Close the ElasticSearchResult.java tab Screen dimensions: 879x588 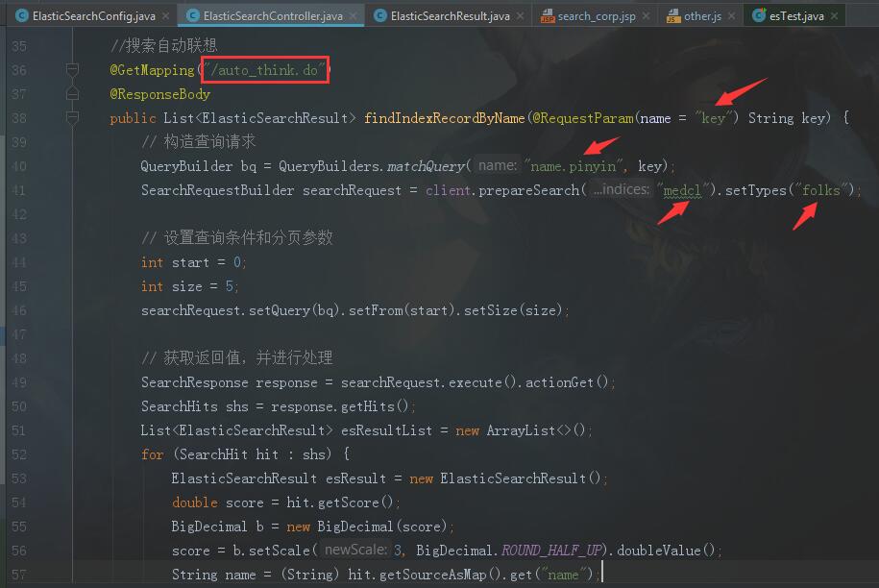[x=521, y=16]
